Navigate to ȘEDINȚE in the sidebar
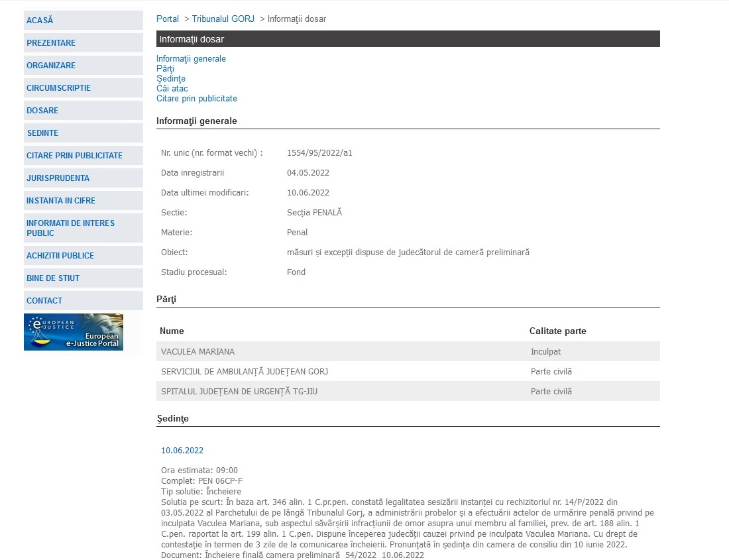 42,133
